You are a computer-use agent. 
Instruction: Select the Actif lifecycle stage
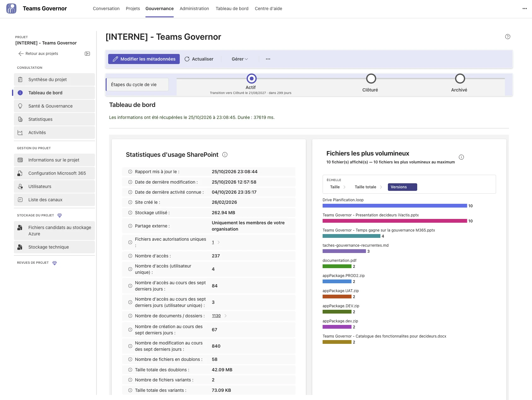click(251, 79)
